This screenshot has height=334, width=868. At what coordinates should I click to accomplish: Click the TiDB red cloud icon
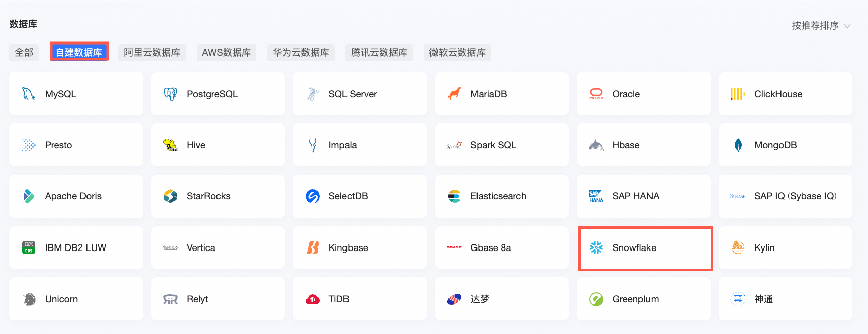[x=313, y=299]
